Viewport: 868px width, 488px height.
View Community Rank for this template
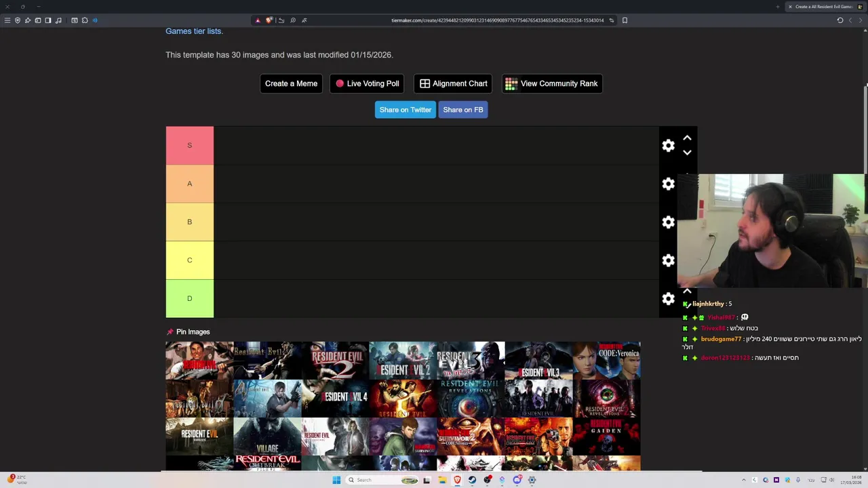[552, 83]
